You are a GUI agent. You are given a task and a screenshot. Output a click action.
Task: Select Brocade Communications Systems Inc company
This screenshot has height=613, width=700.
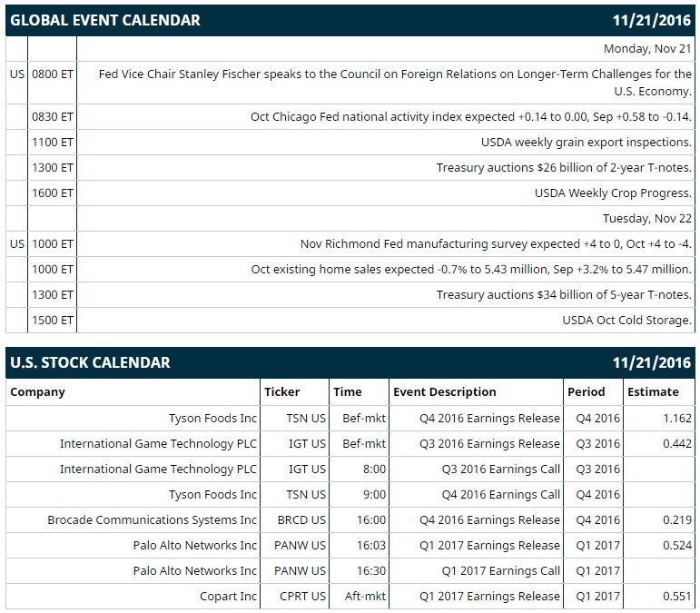click(152, 520)
